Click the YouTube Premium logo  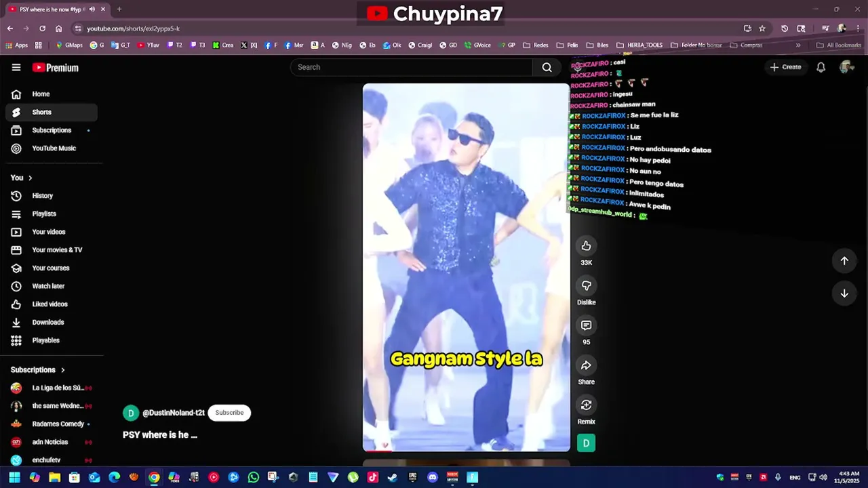pyautogui.click(x=56, y=68)
